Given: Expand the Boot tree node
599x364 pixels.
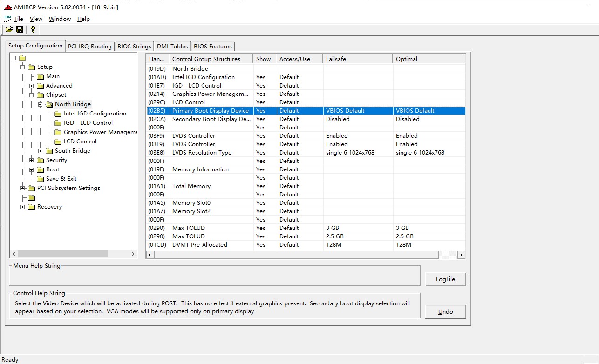Looking at the screenshot, I should click(x=32, y=169).
